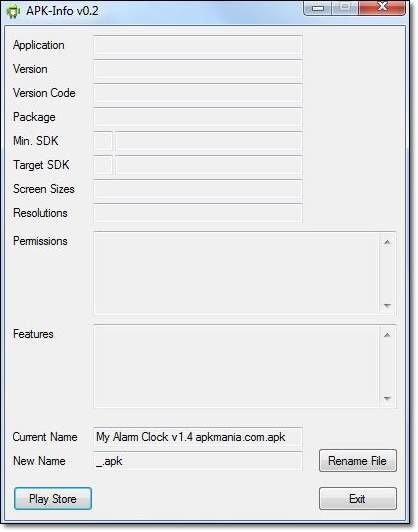
Task: Click the Screen Sizes field
Action: [197, 190]
